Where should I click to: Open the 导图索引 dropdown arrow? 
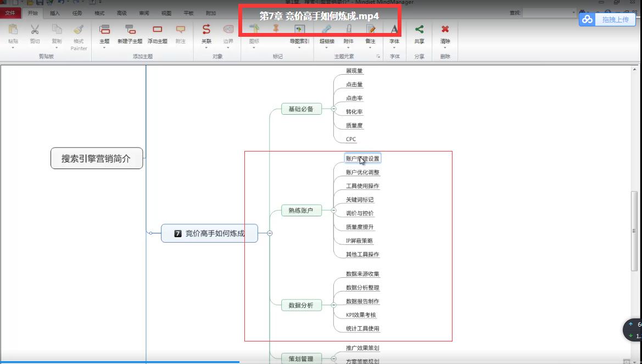coord(300,48)
